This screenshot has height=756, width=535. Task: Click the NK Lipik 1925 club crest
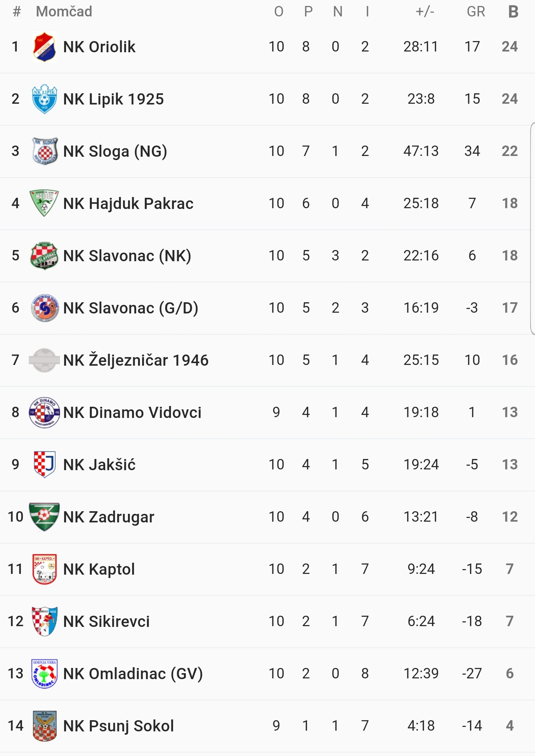44,99
